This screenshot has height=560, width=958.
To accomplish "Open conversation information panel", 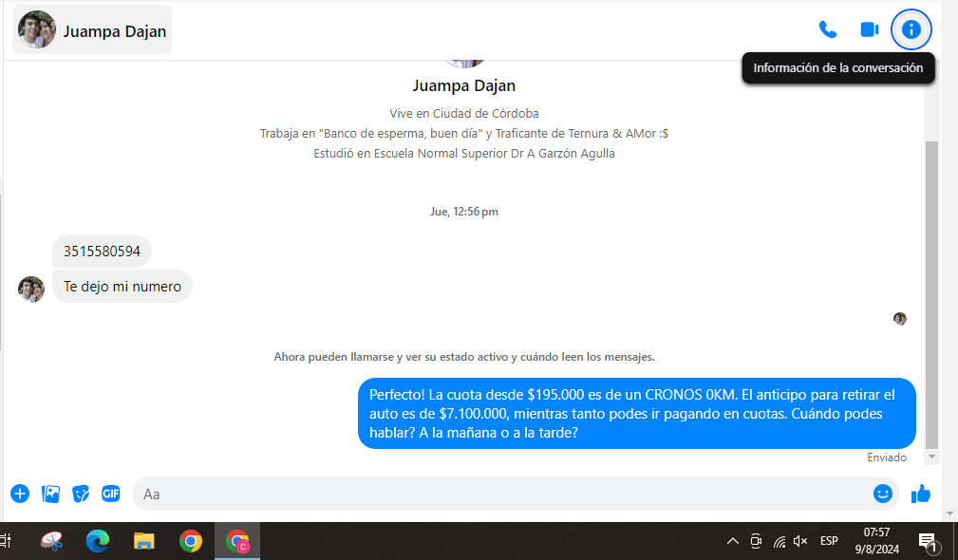I will coord(911,29).
